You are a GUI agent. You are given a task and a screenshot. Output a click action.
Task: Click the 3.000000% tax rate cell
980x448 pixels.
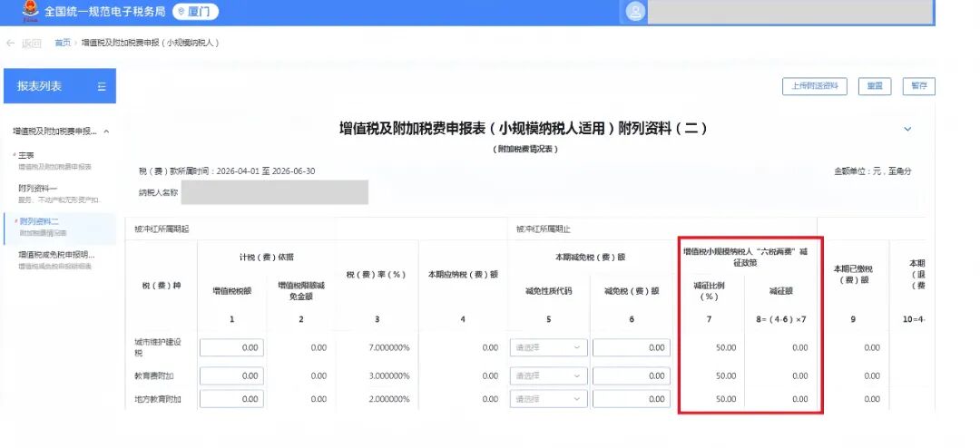[x=389, y=376]
